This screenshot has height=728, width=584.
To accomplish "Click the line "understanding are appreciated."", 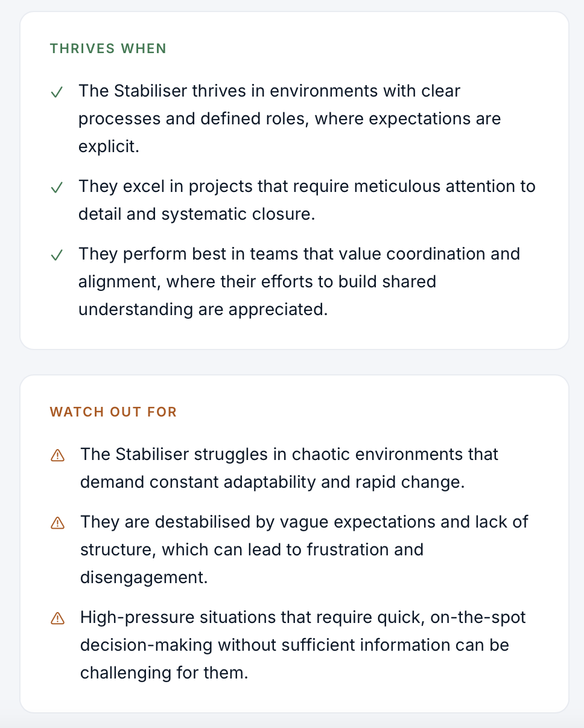I will click(203, 310).
